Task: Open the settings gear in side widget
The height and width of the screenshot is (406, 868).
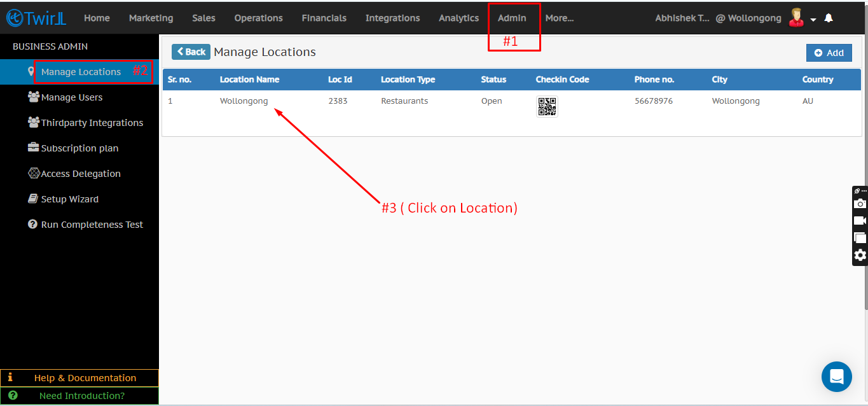Action: (860, 255)
